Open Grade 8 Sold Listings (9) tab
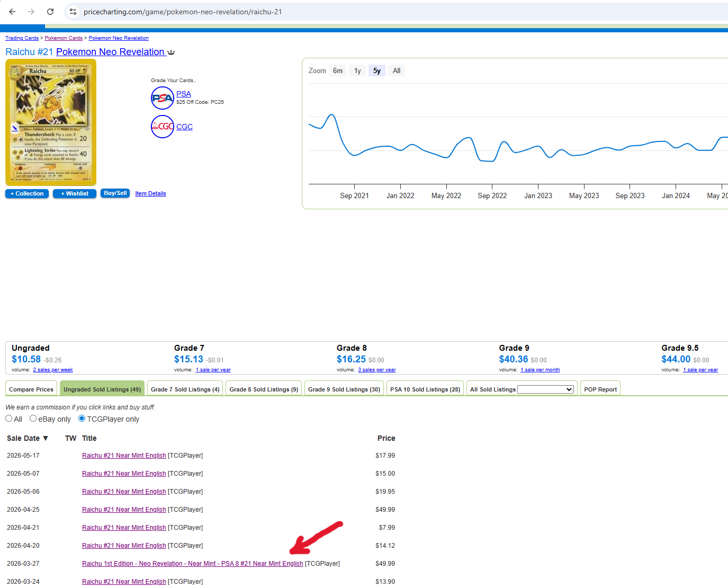728x587 pixels. pos(264,389)
